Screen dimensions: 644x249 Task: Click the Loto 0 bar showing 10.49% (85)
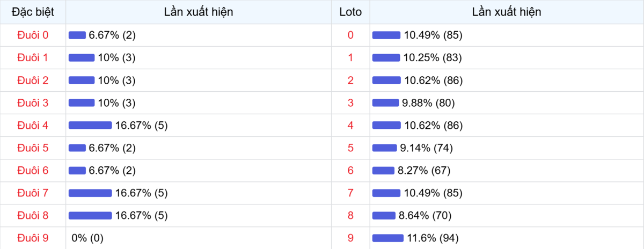(386, 35)
